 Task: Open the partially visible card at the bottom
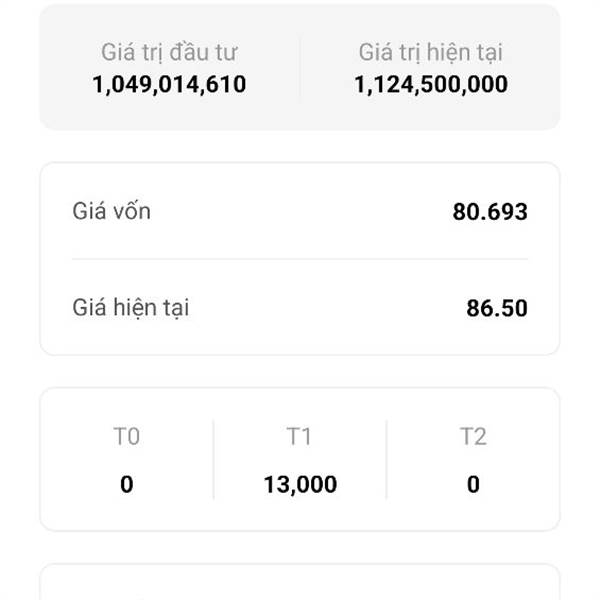300,584
